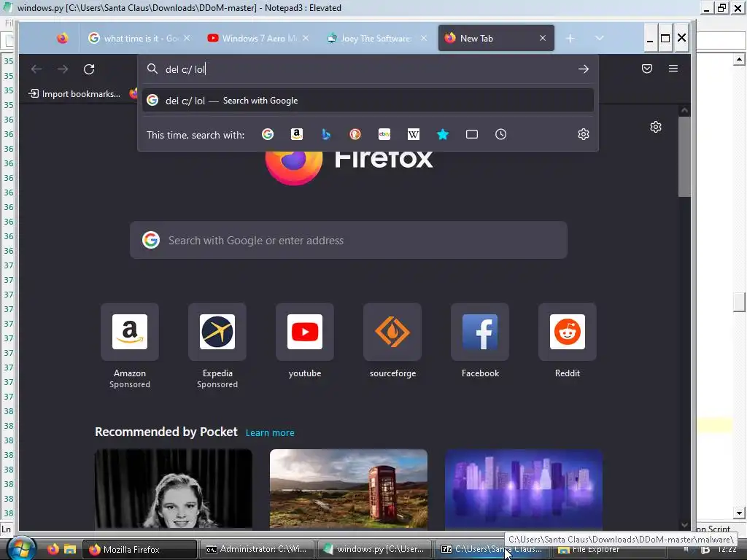This screenshot has width=747, height=560.
Task: Search this time with Amazon
Action: tap(297, 135)
